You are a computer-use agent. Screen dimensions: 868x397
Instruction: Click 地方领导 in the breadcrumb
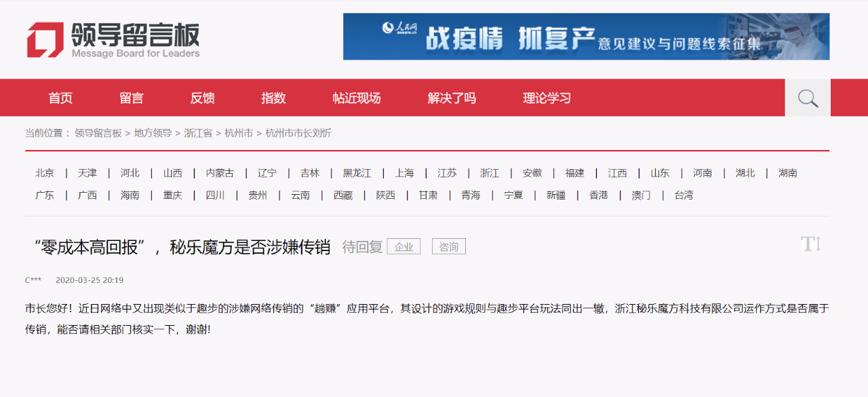153,134
